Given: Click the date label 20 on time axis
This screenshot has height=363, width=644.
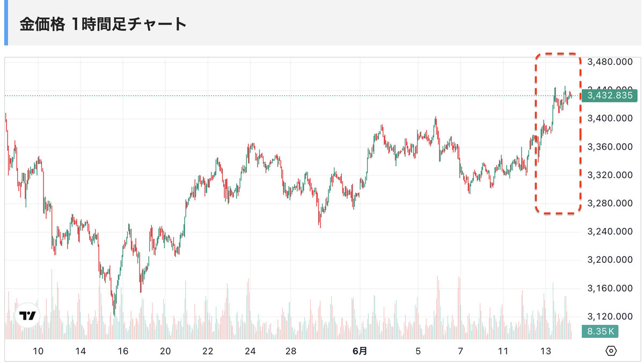Looking at the screenshot, I should point(165,351).
